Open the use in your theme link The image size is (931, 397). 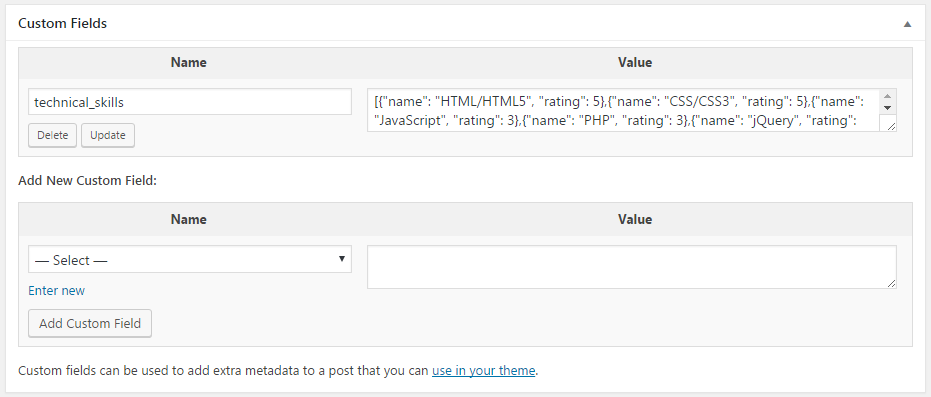coord(483,371)
